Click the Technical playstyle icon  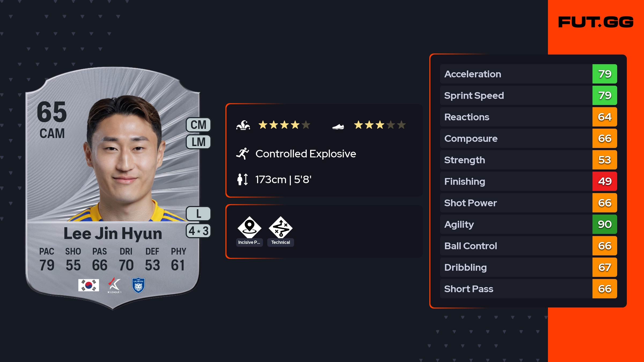(x=280, y=227)
